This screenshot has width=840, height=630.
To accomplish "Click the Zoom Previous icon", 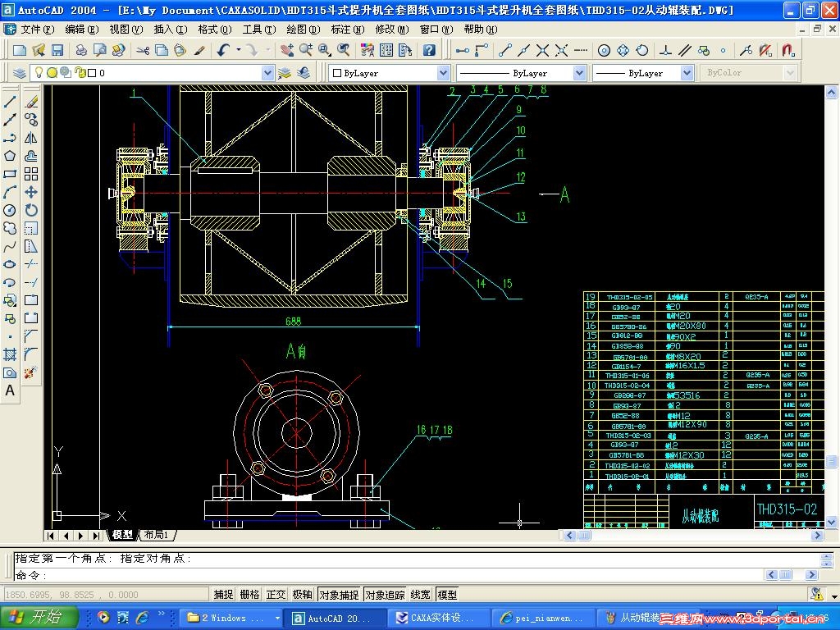I will tap(344, 50).
